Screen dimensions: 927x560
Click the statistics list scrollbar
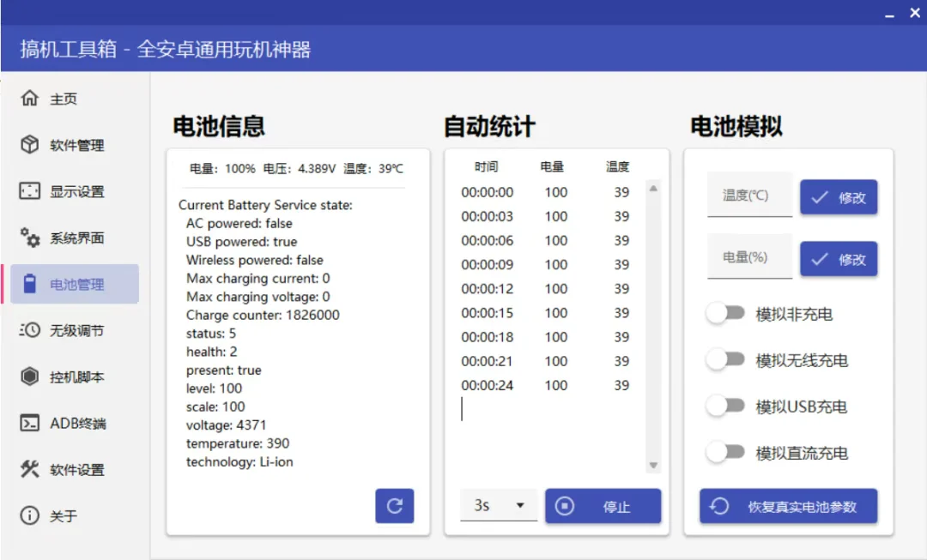click(x=653, y=326)
